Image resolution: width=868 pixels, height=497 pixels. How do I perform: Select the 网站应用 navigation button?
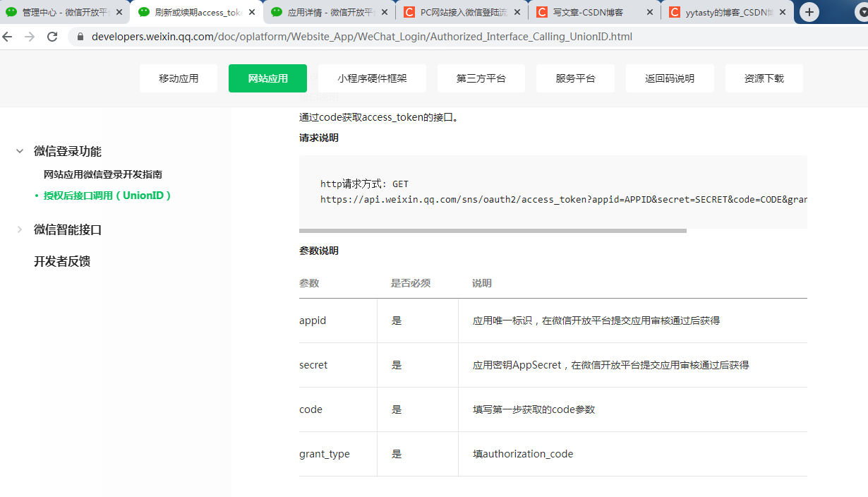(267, 78)
